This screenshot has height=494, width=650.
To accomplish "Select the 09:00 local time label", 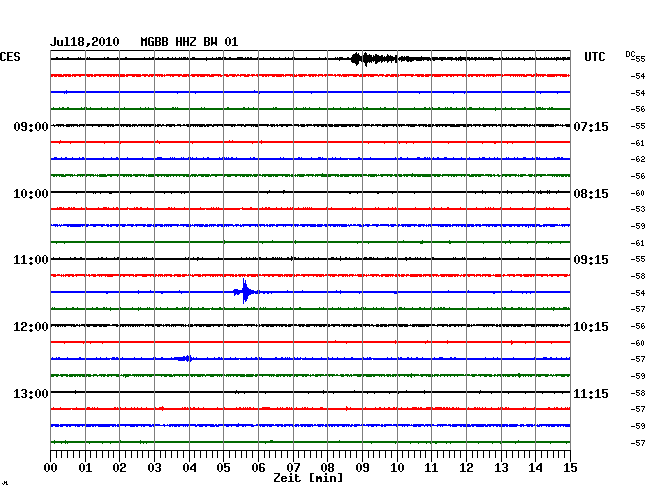I will pyautogui.click(x=31, y=126).
